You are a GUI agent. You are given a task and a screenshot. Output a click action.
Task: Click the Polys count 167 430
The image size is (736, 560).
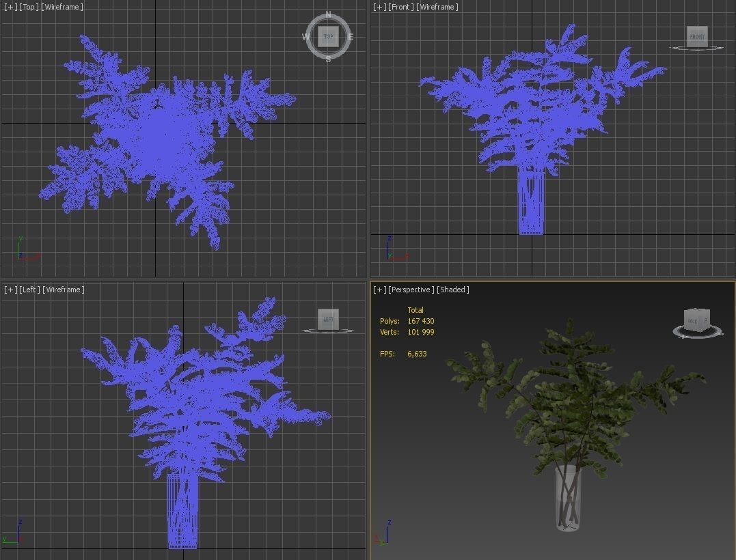420,321
